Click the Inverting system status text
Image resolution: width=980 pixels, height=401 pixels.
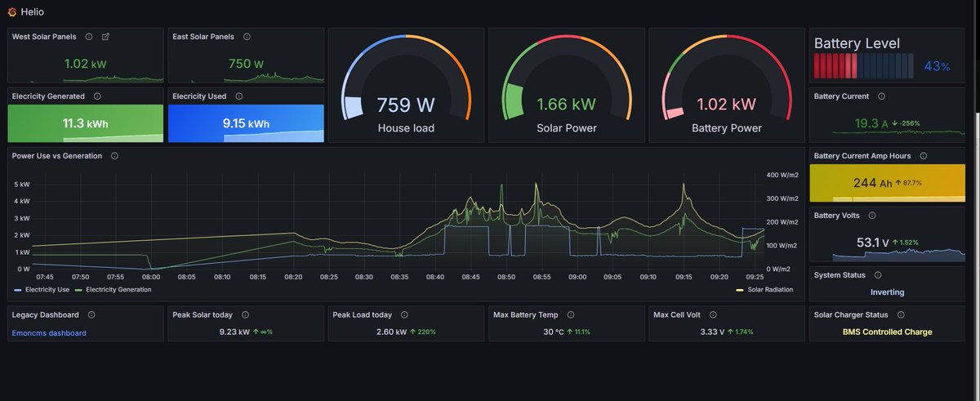(x=887, y=292)
